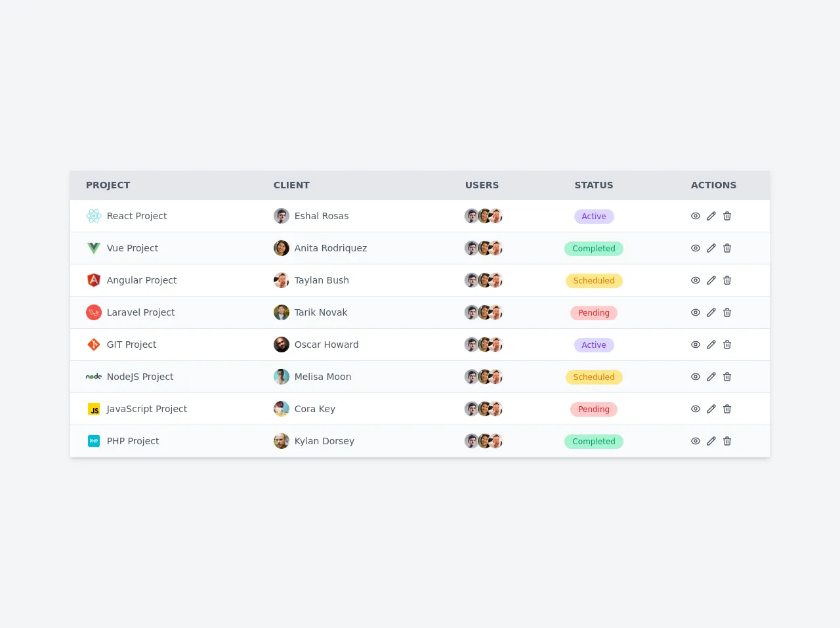Click the user avatars group for NodeJS Project
Screen dimensions: 840x628
(x=484, y=377)
